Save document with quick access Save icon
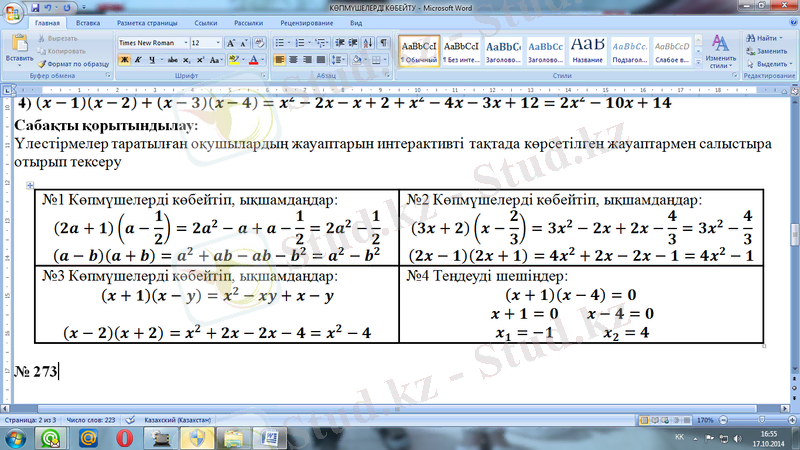This screenshot has height=450, width=800. pyautogui.click(x=34, y=6)
